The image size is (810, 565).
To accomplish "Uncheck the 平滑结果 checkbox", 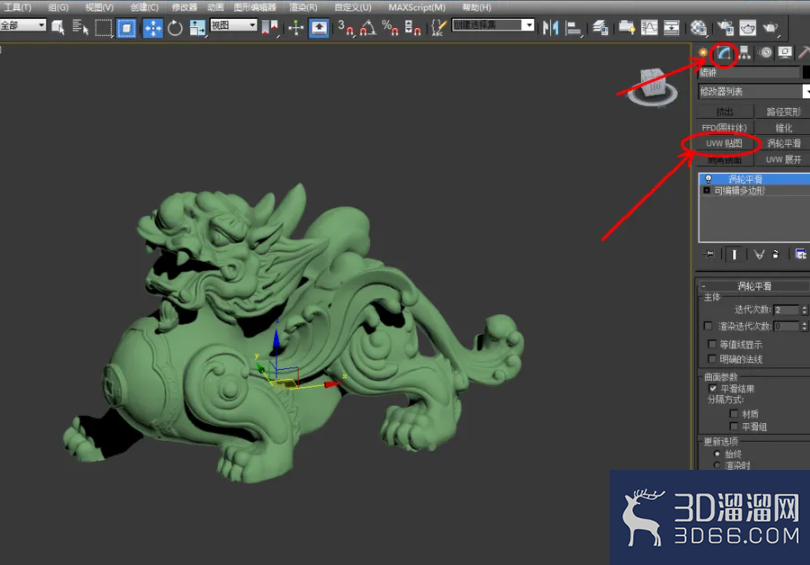I will point(713,388).
